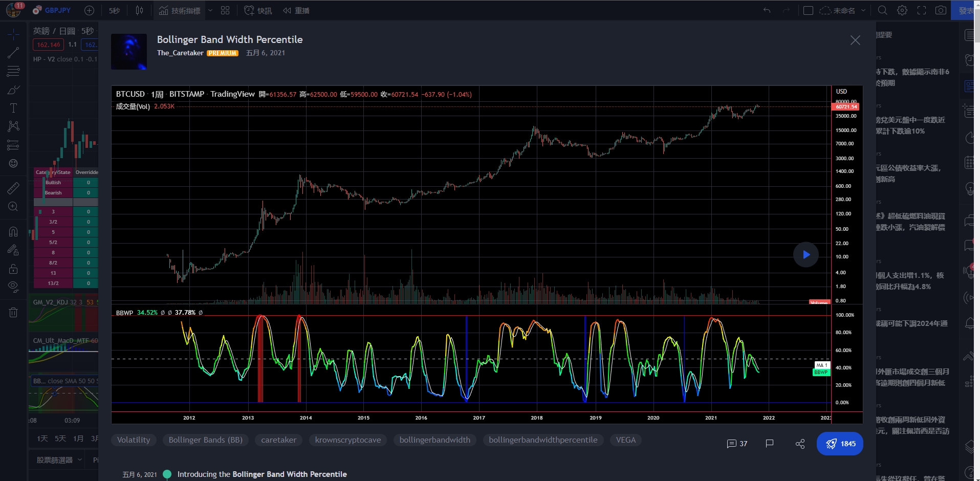Viewport: 980px width, 481px height.
Task: Select the crosshair cursor tool
Action: coord(13,35)
